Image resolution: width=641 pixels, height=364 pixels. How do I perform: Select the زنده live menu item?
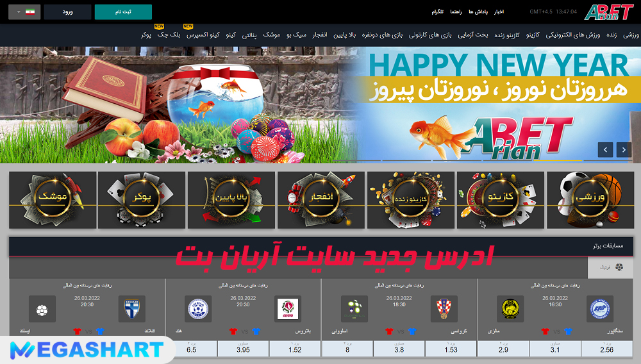[x=611, y=35]
